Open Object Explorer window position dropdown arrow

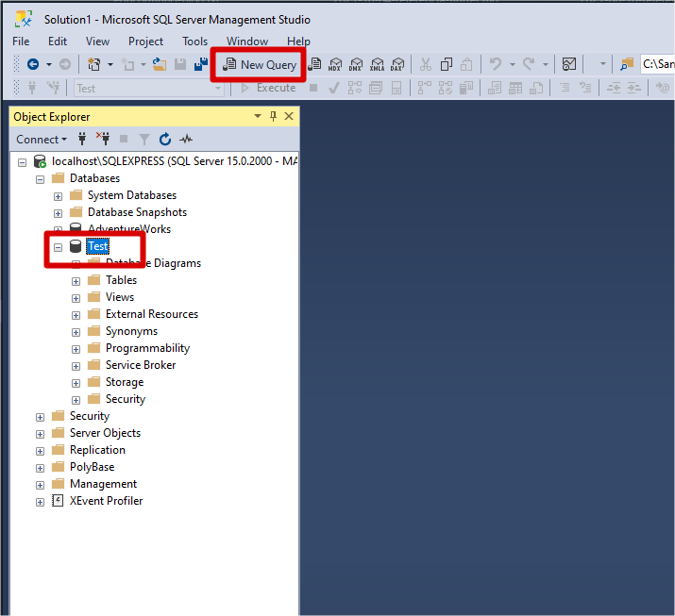[258, 116]
